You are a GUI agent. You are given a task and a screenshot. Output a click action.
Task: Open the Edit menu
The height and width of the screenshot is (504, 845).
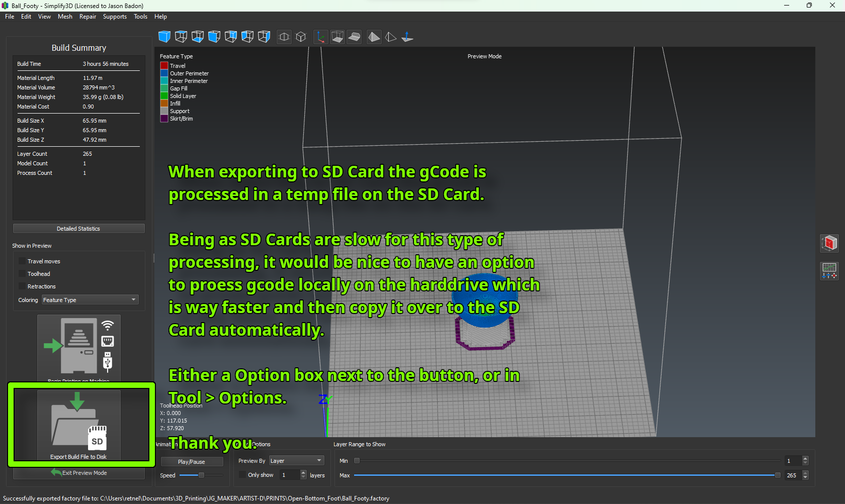(x=26, y=17)
